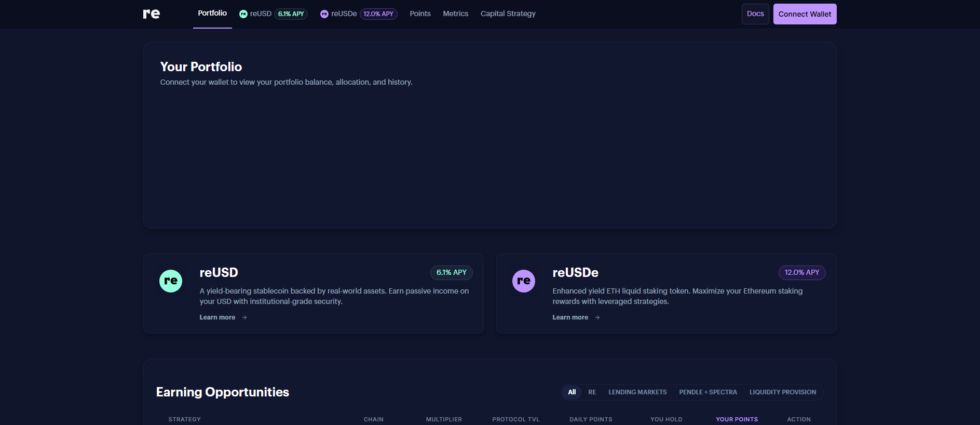Navigate to Capital Strategy
This screenshot has height=425, width=980.
508,14
